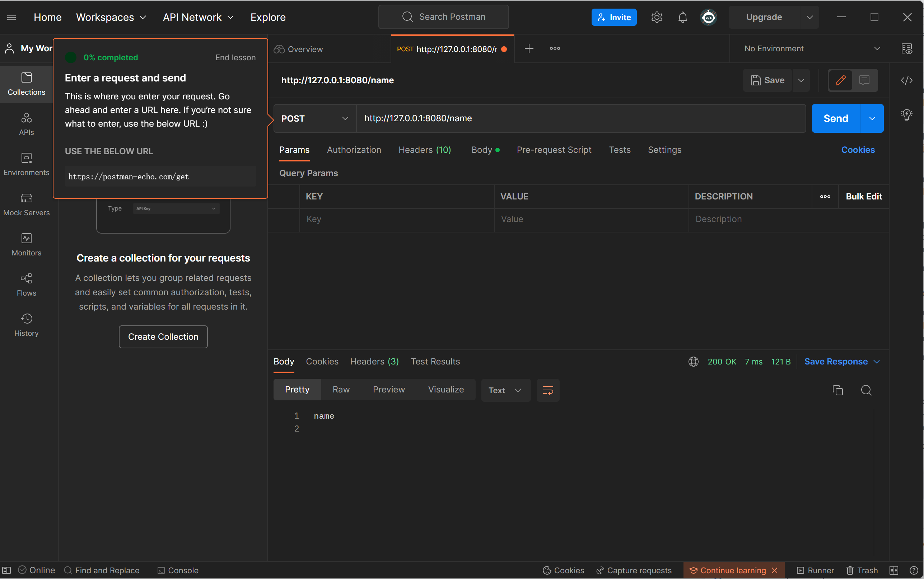Open the Pre-request Script tab
The width and height of the screenshot is (924, 579).
click(x=554, y=150)
